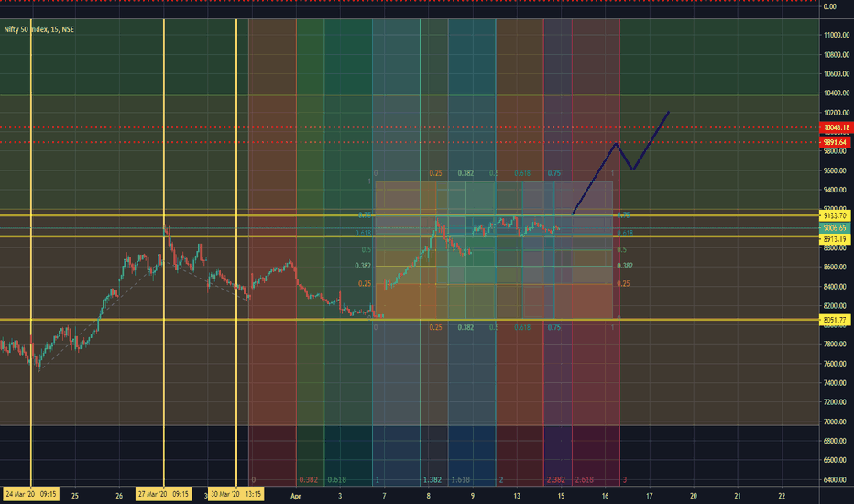854x504 pixels.
Task: Click the 9400.00 price axis value
Action: 837,190
